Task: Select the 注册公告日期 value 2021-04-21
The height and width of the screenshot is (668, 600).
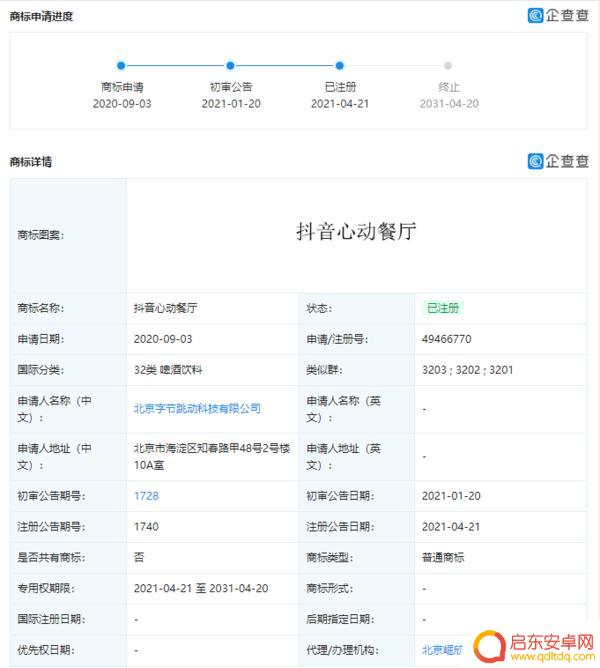Action: click(x=451, y=527)
